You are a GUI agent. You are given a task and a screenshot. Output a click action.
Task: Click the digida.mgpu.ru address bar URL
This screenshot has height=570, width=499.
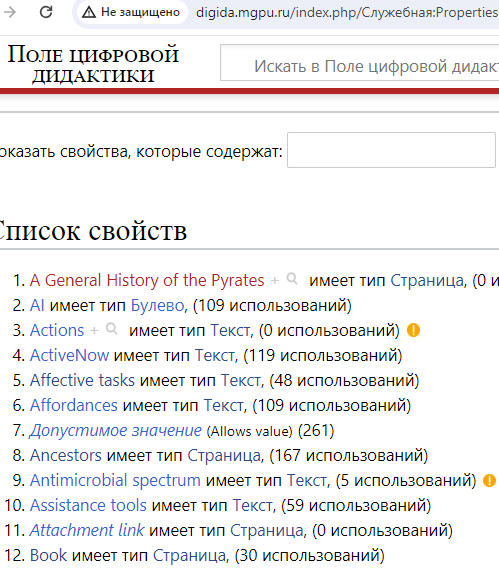[x=347, y=12]
